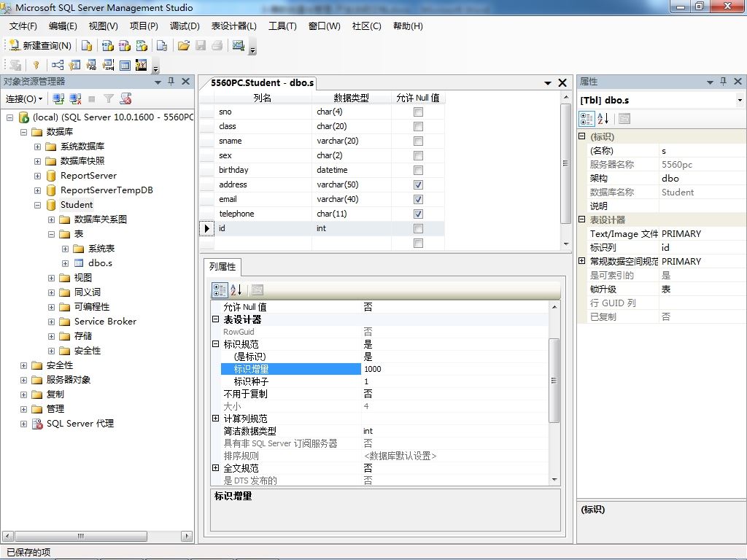This screenshot has height=560, width=747.
Task: Select the ReportServer database in the tree
Action: [x=88, y=176]
